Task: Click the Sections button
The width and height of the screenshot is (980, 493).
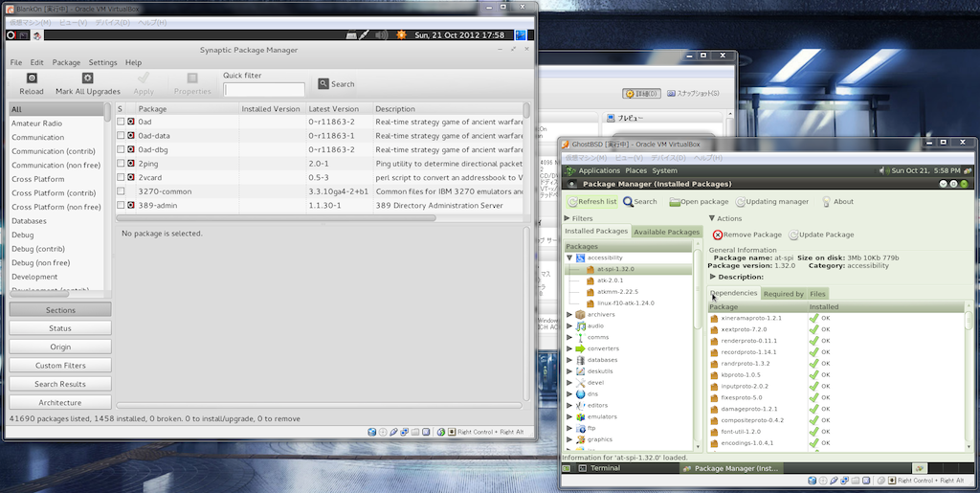Action: (x=60, y=310)
